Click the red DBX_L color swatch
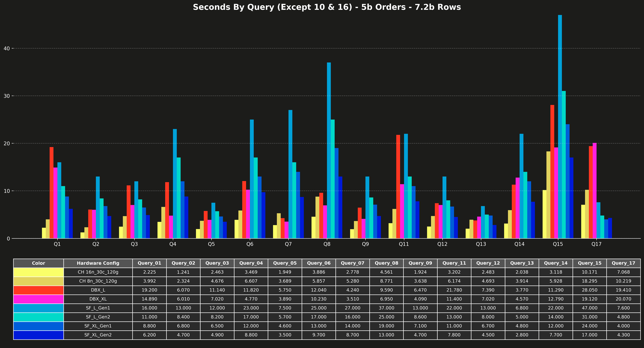 [38, 290]
